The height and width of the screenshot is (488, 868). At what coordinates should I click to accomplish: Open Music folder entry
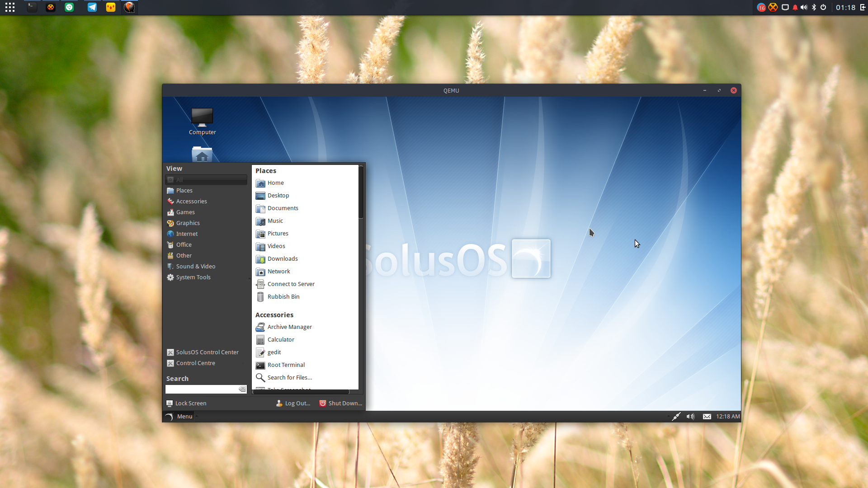click(305, 221)
